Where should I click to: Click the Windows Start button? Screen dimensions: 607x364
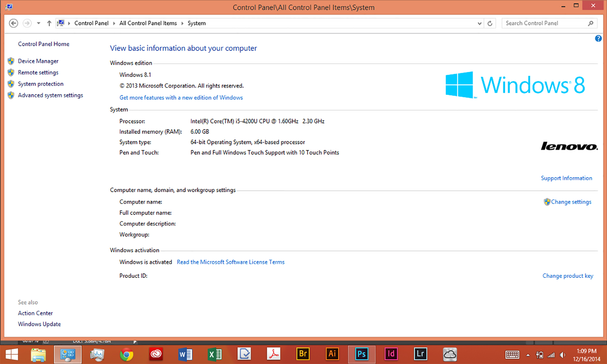coord(12,354)
